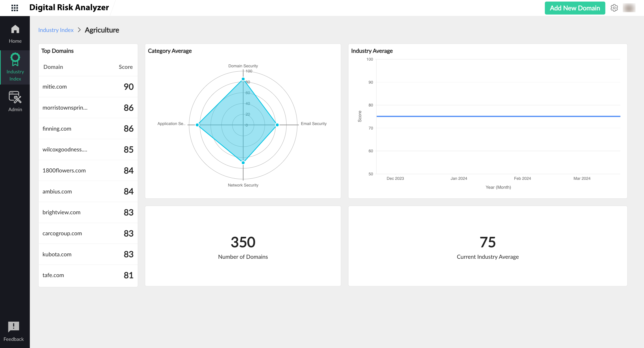Go back via Industry Index breadcrumb link
The height and width of the screenshot is (348, 644).
coord(56,30)
